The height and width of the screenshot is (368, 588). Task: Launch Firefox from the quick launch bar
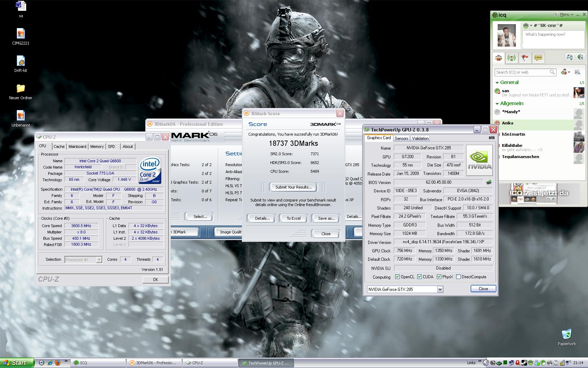[x=58, y=363]
